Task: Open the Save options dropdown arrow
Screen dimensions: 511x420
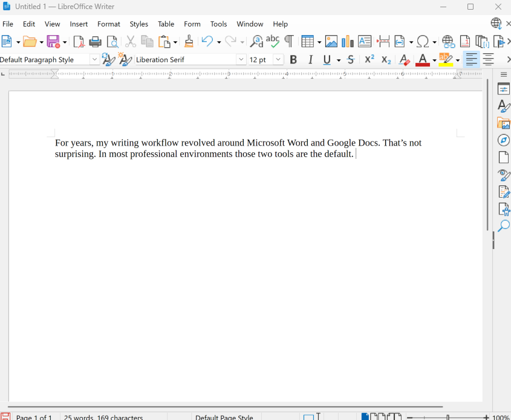Action: pos(65,42)
